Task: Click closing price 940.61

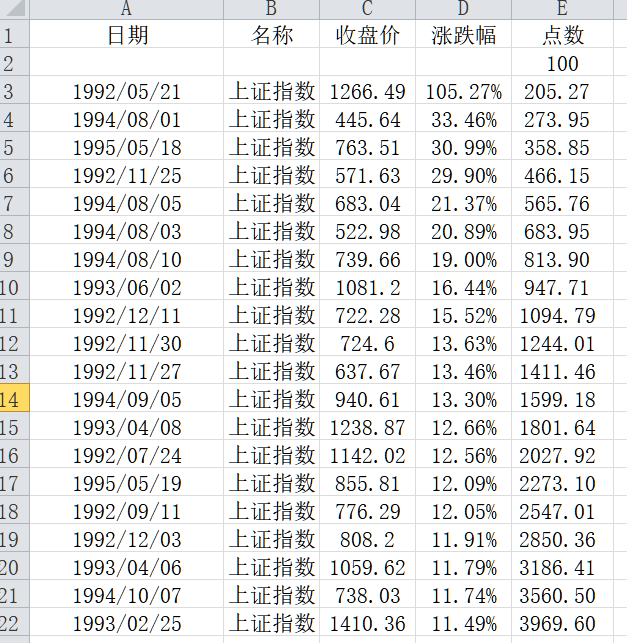Action: point(367,398)
